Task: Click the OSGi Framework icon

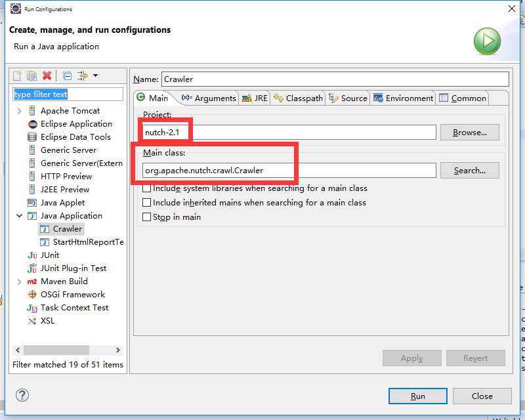Action: tap(32, 295)
